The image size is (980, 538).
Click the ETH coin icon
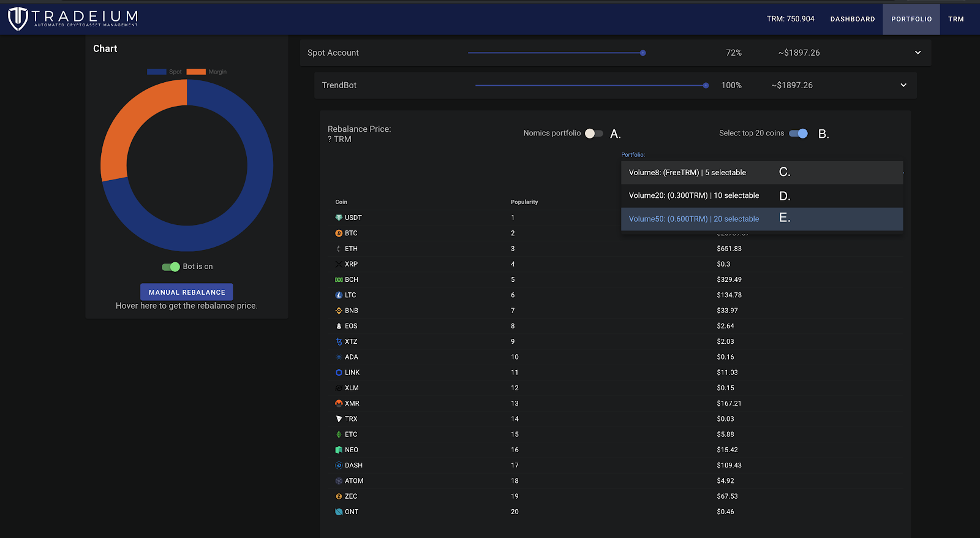[x=339, y=249]
